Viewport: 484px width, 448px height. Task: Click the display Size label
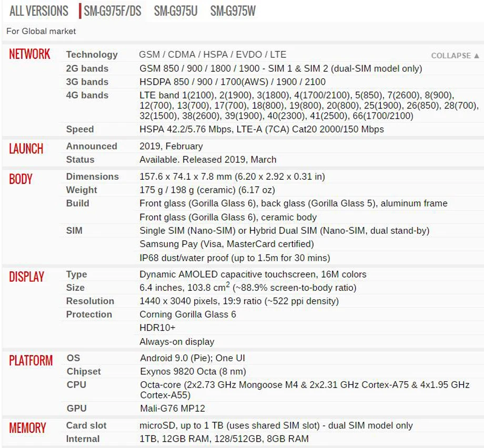[x=75, y=288]
